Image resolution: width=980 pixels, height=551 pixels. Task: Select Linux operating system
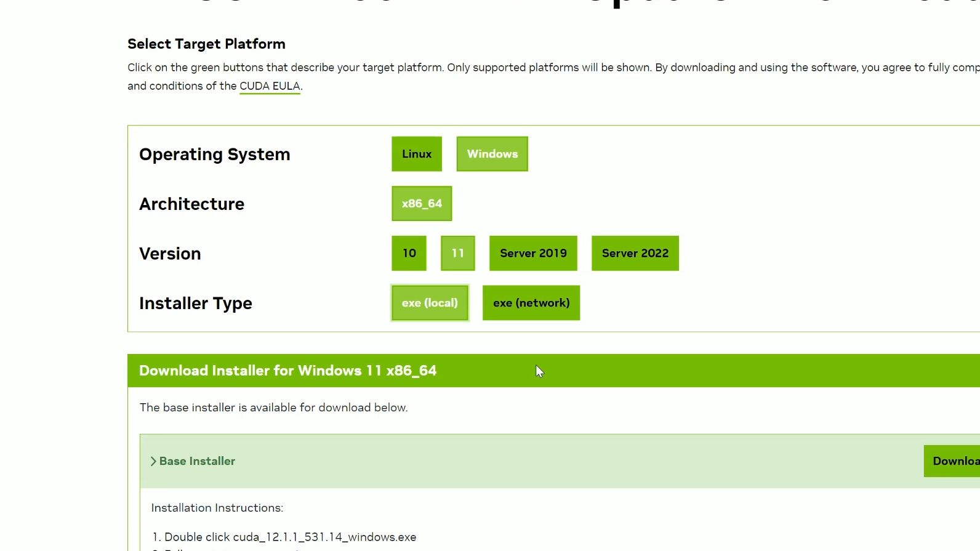click(417, 154)
